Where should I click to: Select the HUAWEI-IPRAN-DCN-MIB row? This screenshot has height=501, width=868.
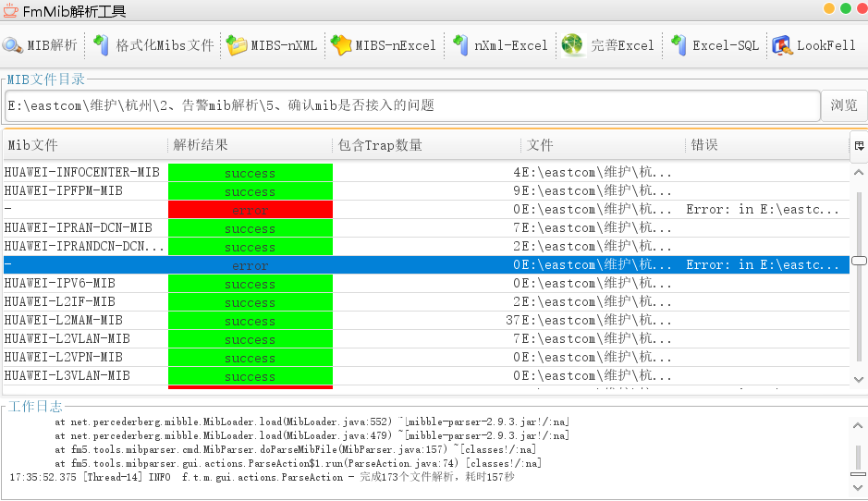click(426, 228)
